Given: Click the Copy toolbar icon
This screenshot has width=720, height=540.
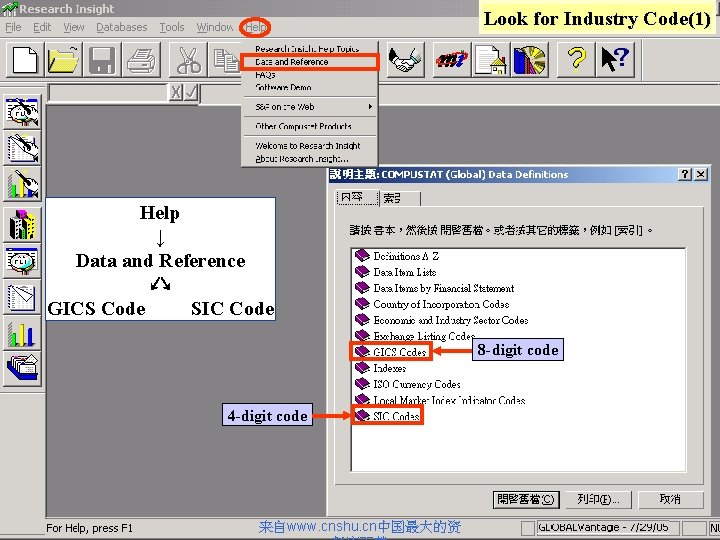Looking at the screenshot, I should coord(225,60).
